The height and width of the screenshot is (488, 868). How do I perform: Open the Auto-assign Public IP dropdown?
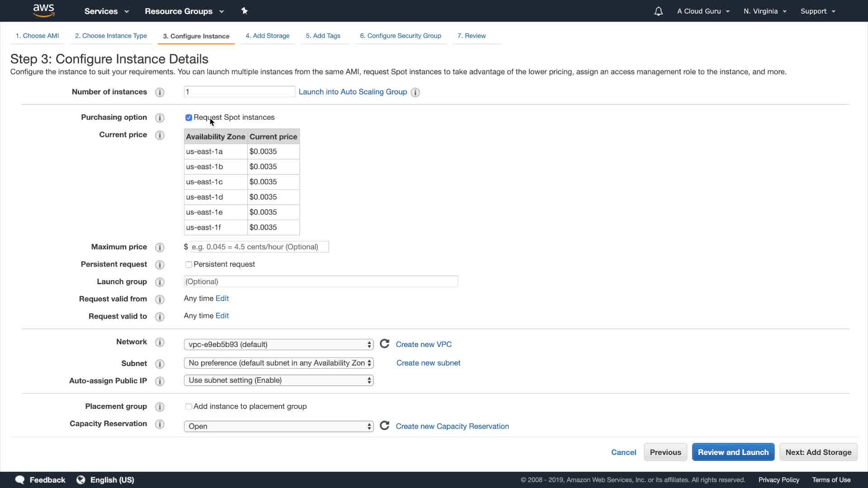pyautogui.click(x=278, y=380)
